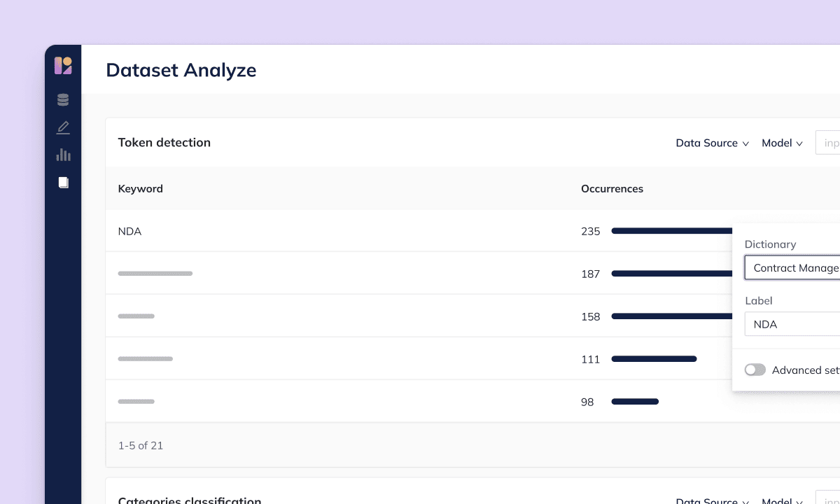840x504 pixels.
Task: Click the 235 occurrences value
Action: tap(591, 231)
